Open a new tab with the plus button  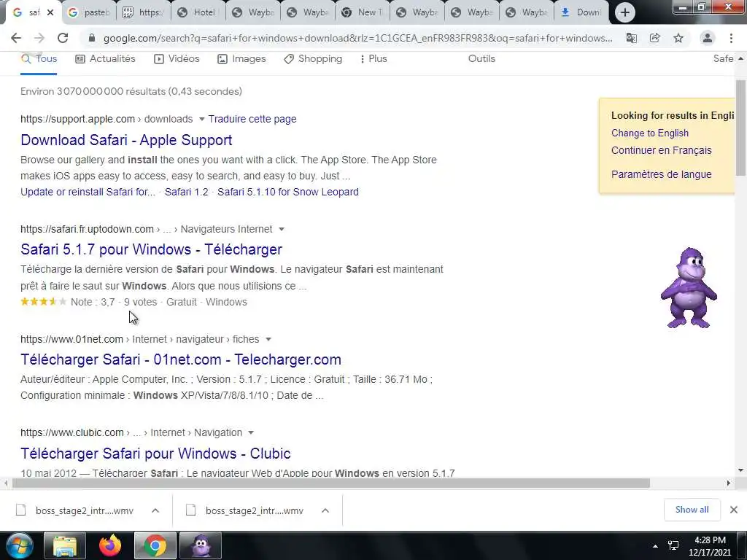(625, 13)
